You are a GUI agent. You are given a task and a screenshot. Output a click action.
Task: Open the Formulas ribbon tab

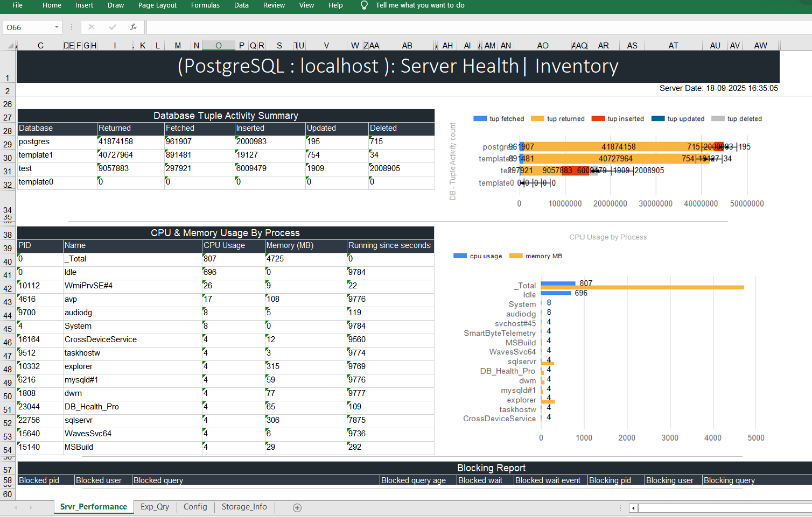click(205, 5)
